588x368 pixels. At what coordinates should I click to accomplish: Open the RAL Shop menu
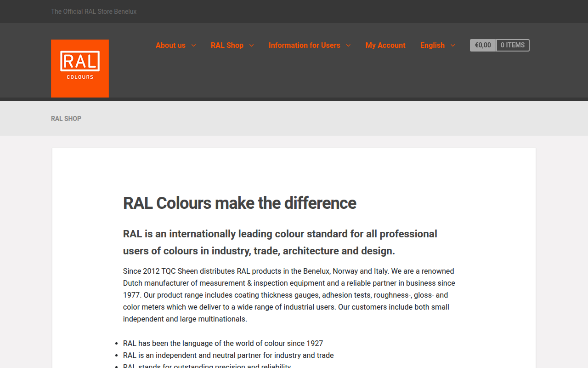pos(227,45)
